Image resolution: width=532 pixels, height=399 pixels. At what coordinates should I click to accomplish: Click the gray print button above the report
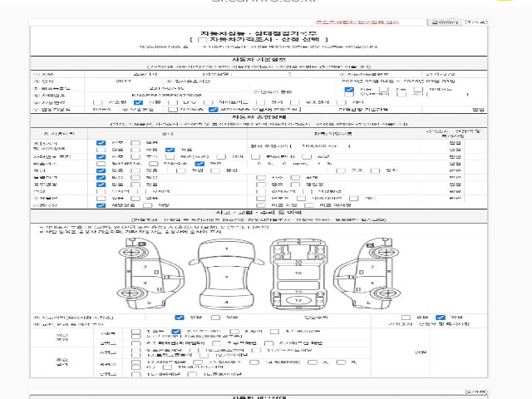click(x=446, y=22)
